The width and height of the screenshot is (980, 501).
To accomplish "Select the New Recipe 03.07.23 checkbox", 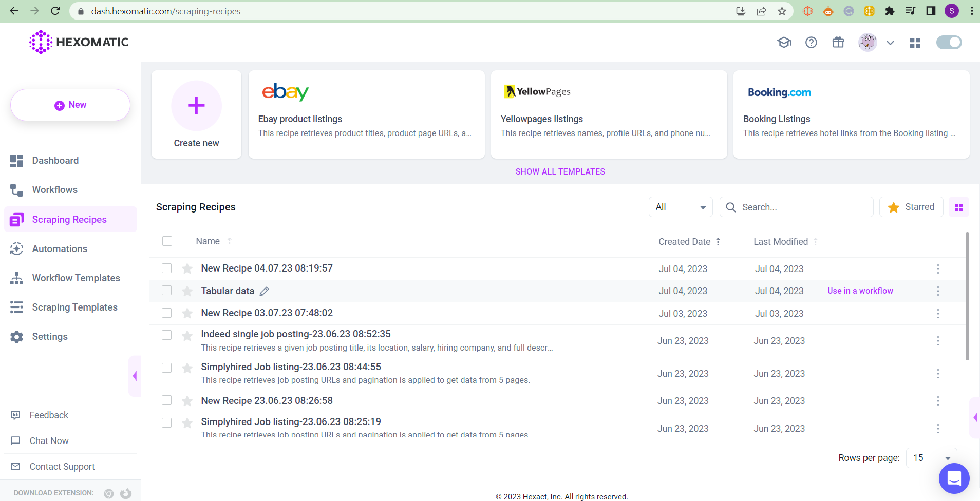I will [x=166, y=313].
